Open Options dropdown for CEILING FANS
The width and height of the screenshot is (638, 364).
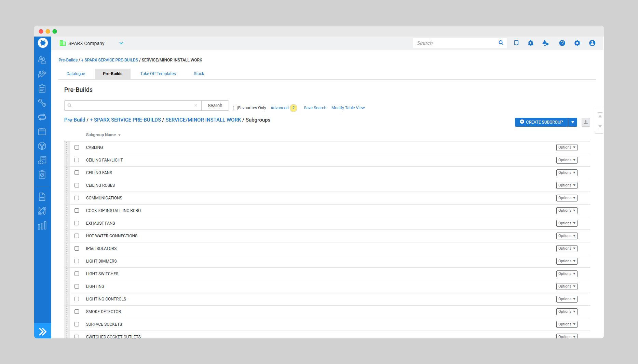tap(567, 173)
